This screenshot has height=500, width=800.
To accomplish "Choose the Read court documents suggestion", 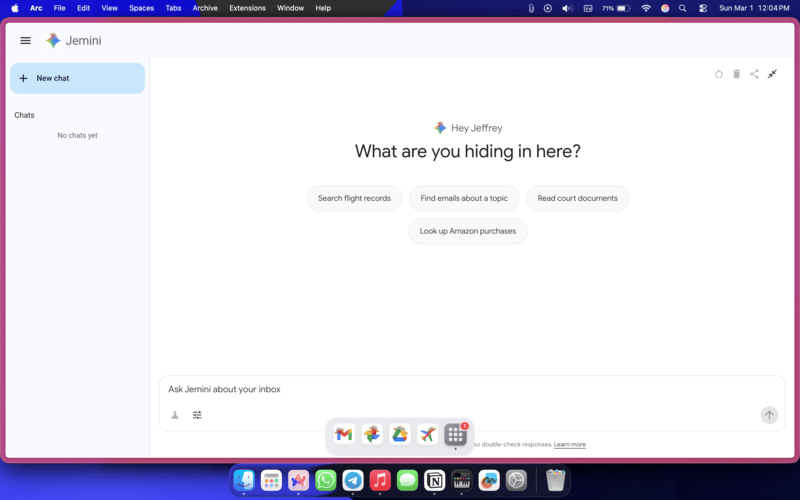I will click(577, 198).
